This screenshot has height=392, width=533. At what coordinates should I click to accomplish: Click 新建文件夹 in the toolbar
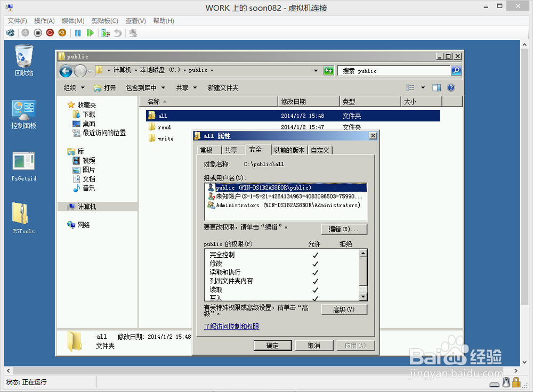click(x=223, y=88)
